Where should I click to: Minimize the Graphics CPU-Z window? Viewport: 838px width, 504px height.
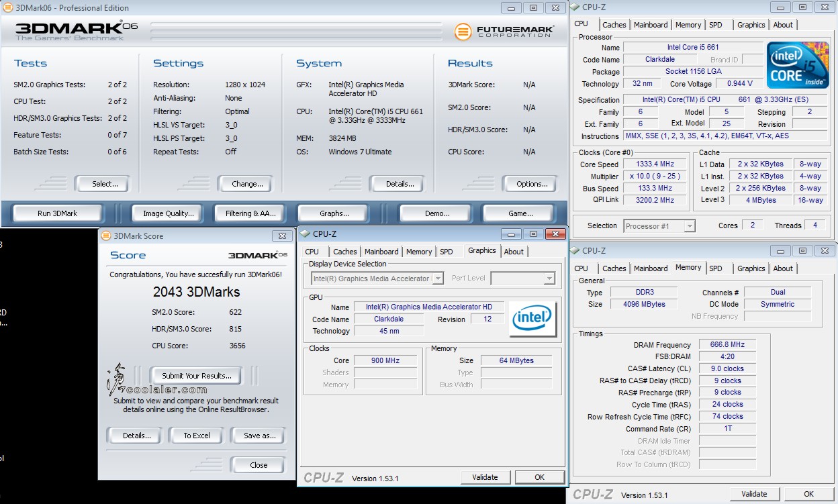pos(512,234)
